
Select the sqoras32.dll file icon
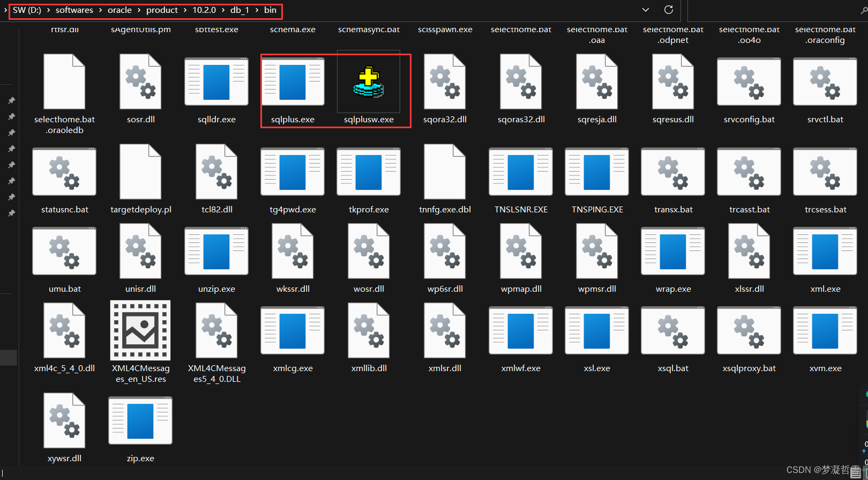521,82
